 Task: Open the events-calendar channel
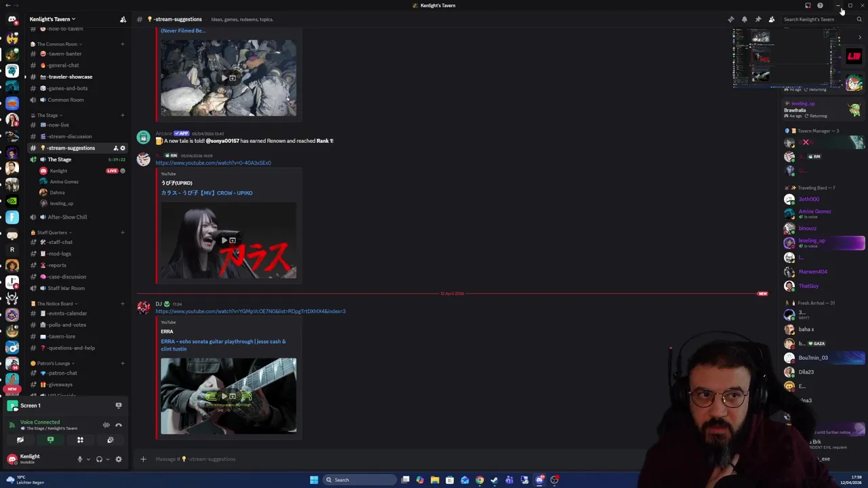coord(76,313)
